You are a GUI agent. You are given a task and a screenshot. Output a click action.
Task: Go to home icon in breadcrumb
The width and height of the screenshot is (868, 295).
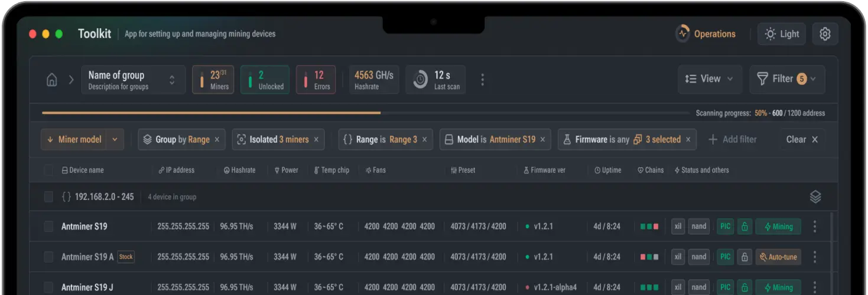(x=52, y=80)
